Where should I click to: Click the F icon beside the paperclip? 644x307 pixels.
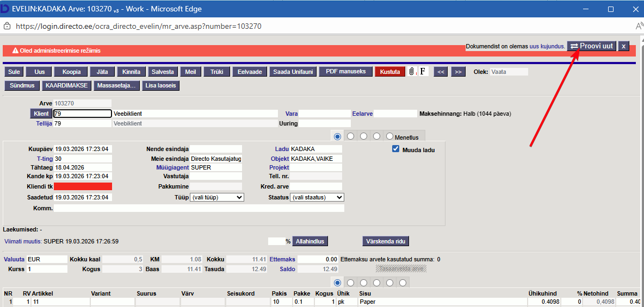tap(423, 72)
